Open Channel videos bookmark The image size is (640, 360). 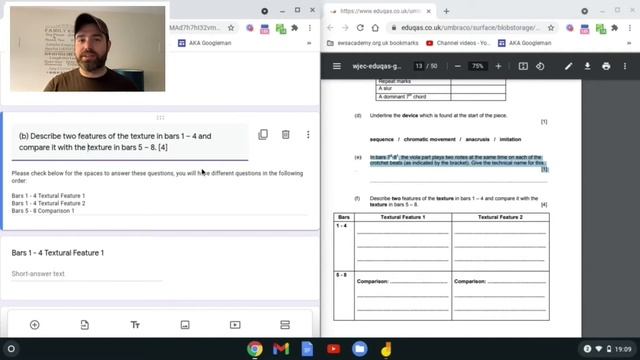tap(458, 43)
